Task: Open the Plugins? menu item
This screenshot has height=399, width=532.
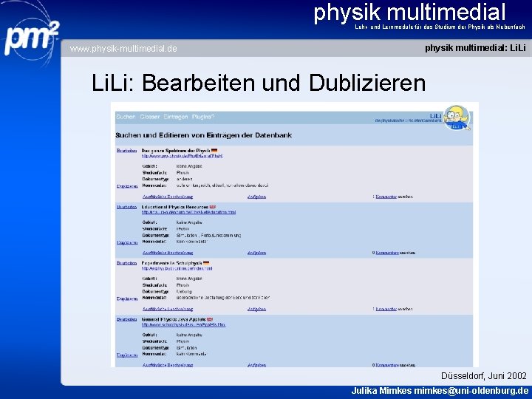Action: click(x=203, y=117)
